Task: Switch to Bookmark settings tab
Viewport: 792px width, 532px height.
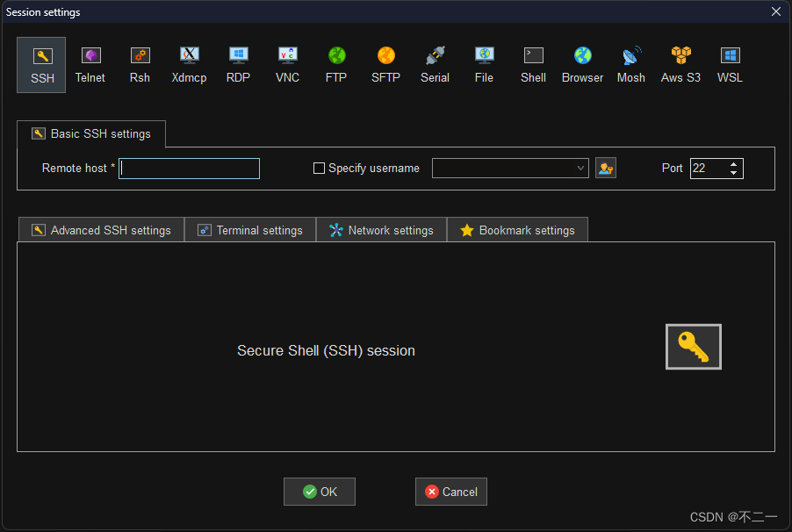Action: pyautogui.click(x=517, y=229)
